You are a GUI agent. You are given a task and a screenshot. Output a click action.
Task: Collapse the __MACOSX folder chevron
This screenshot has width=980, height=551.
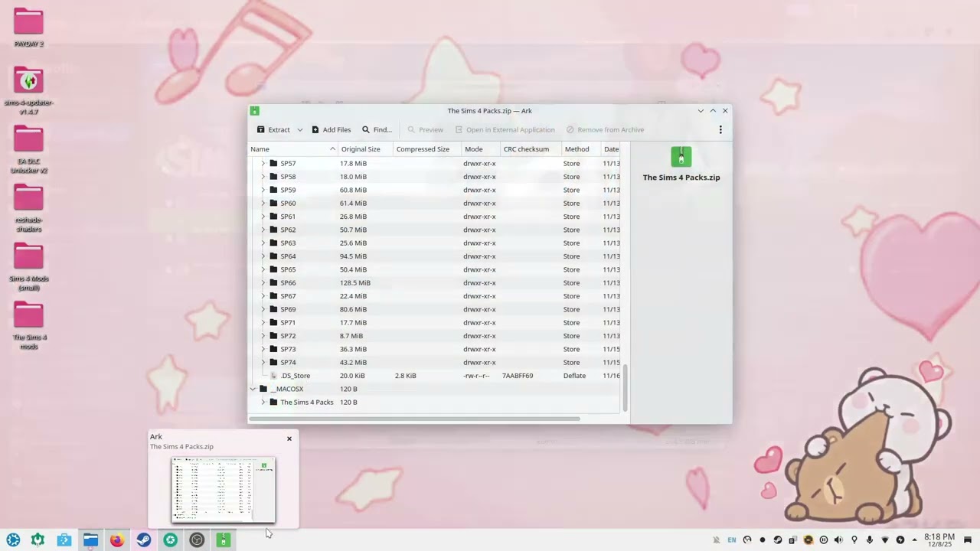point(253,389)
